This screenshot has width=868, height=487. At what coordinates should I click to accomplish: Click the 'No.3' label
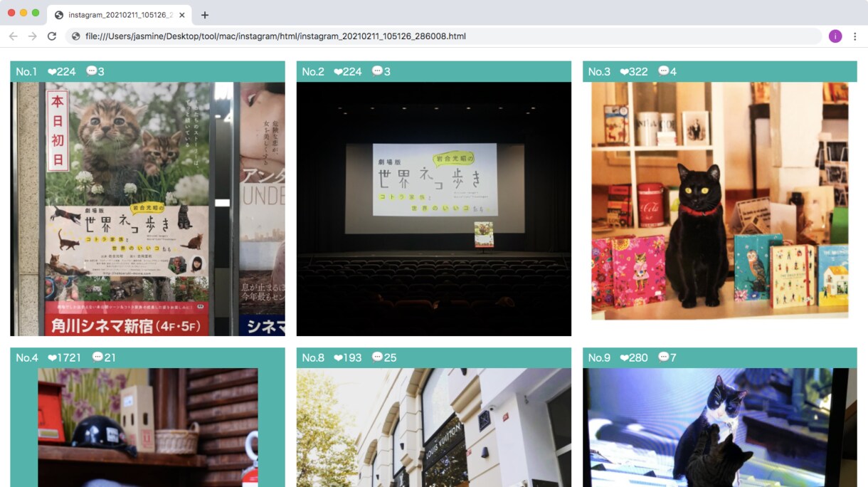click(599, 72)
